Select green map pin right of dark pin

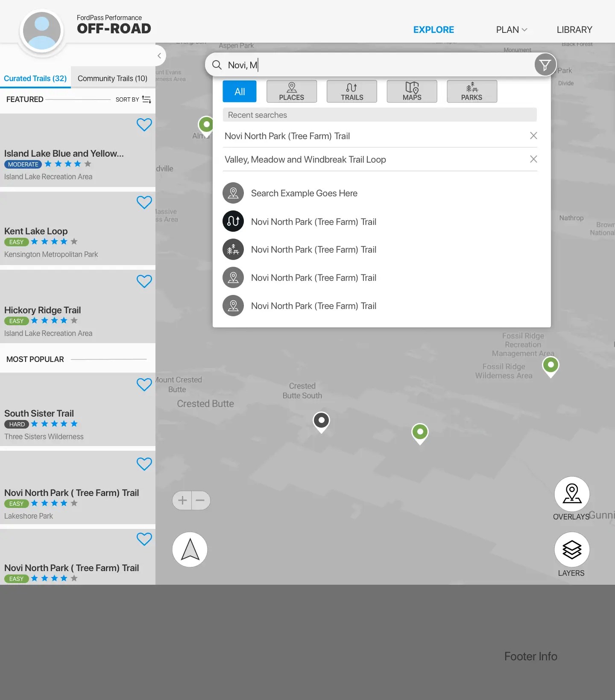tap(420, 433)
